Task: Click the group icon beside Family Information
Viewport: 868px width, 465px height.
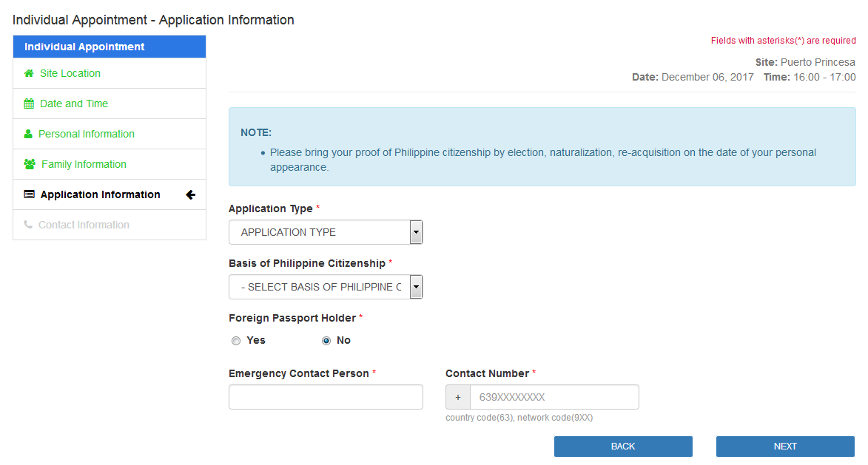Action: point(28,164)
